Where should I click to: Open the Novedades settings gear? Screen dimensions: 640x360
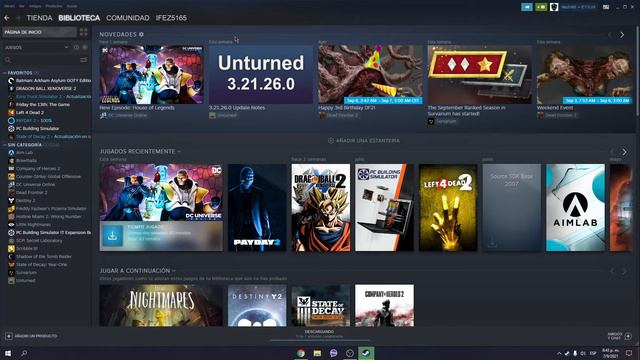point(141,35)
